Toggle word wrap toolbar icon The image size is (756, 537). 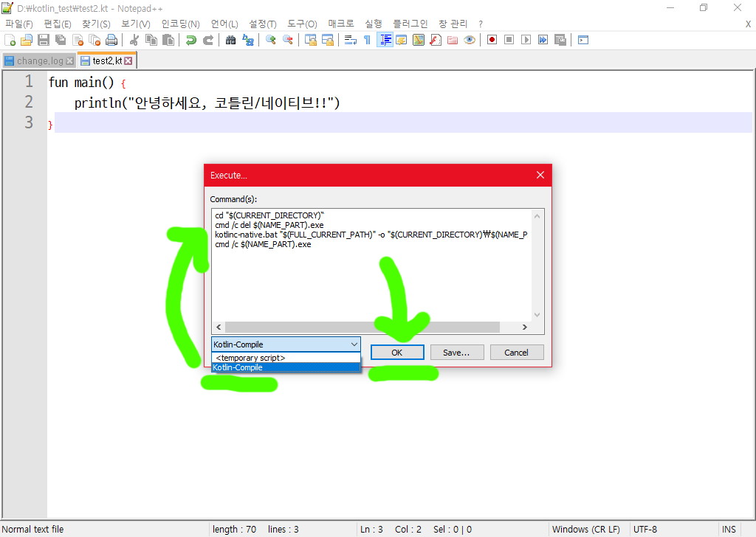351,40
